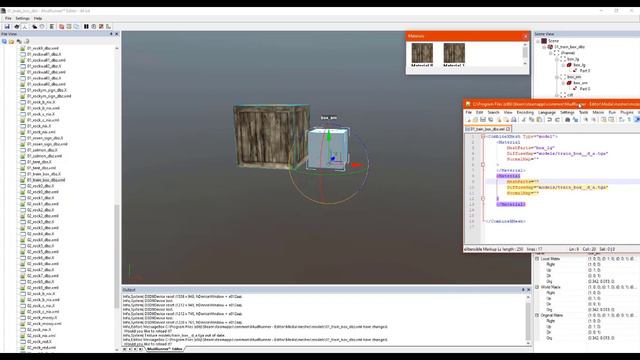
Task: Collapse the box_sm frame node
Action: coord(556,77)
